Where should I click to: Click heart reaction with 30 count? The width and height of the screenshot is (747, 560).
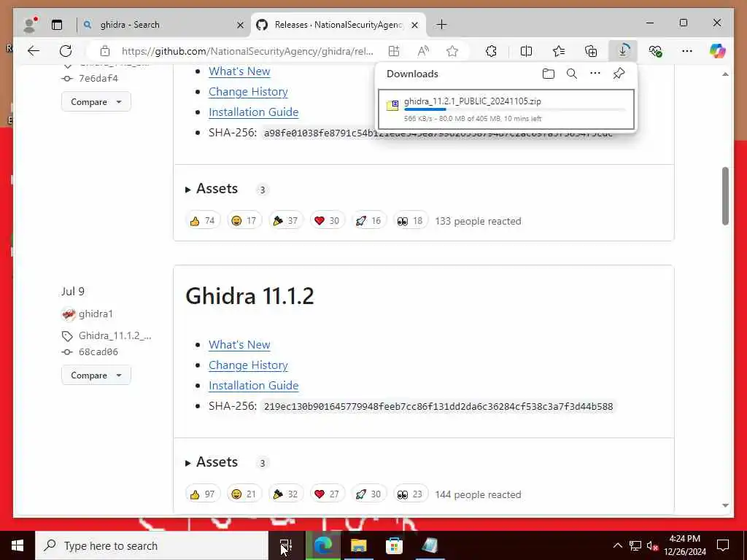(327, 221)
